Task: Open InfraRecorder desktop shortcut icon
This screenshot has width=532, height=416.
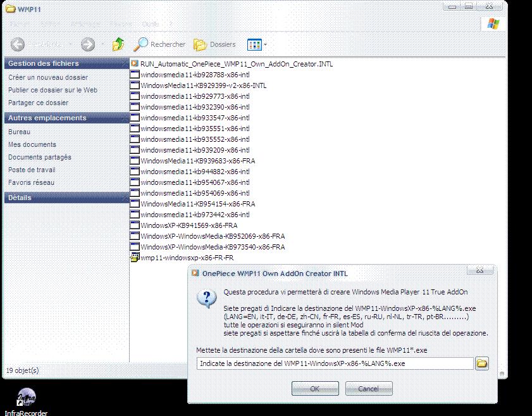Action: (26, 397)
